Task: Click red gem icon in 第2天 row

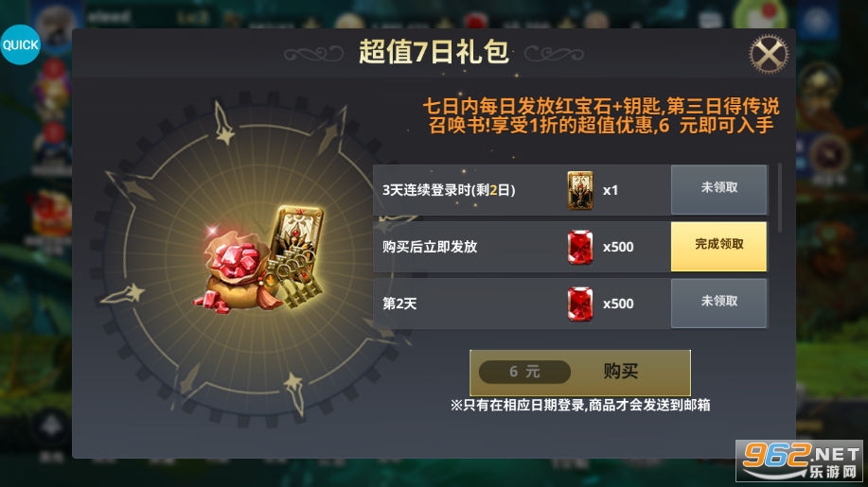Action: (580, 304)
